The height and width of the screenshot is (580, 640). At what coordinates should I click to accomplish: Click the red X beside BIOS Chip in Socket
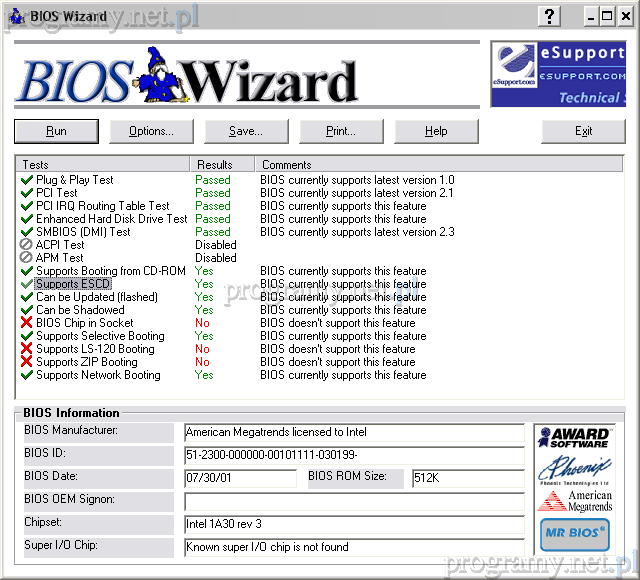coord(26,323)
